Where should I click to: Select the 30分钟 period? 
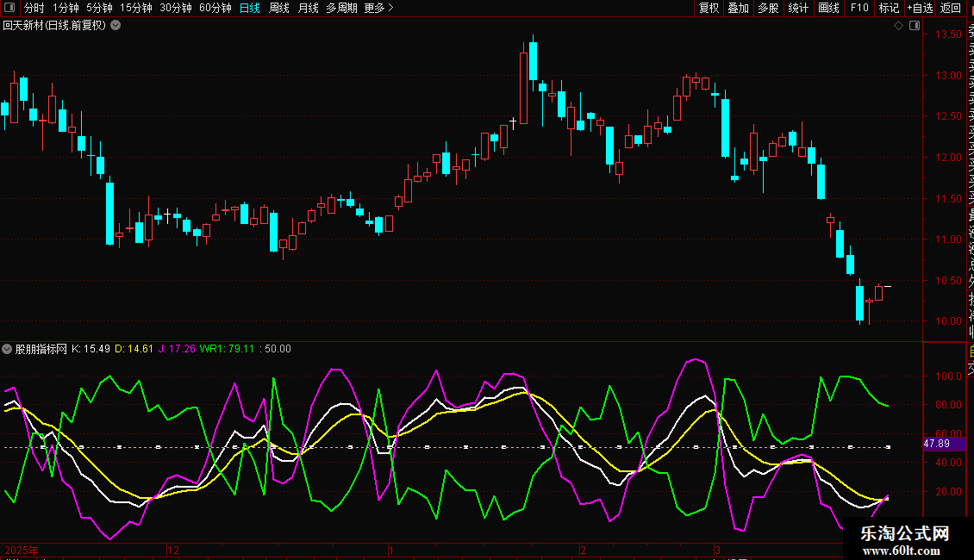pos(176,8)
